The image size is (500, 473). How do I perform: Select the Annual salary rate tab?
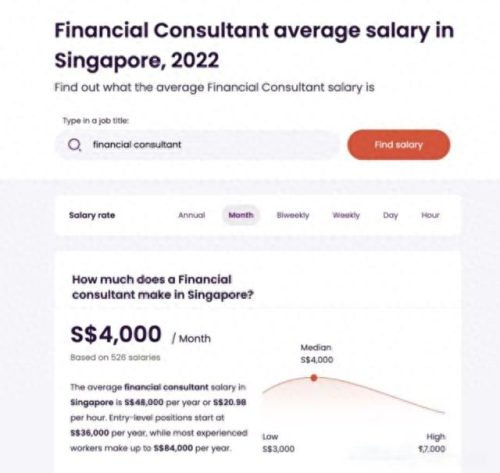click(x=192, y=215)
